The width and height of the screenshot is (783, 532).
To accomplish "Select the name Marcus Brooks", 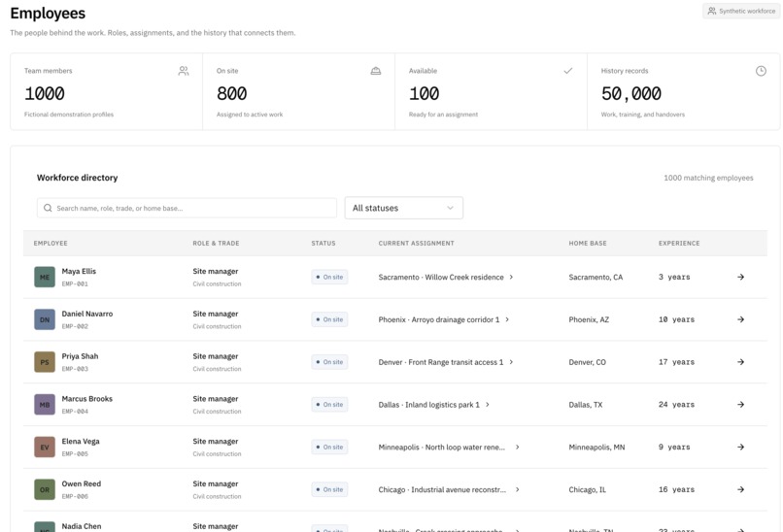I will pyautogui.click(x=86, y=398).
